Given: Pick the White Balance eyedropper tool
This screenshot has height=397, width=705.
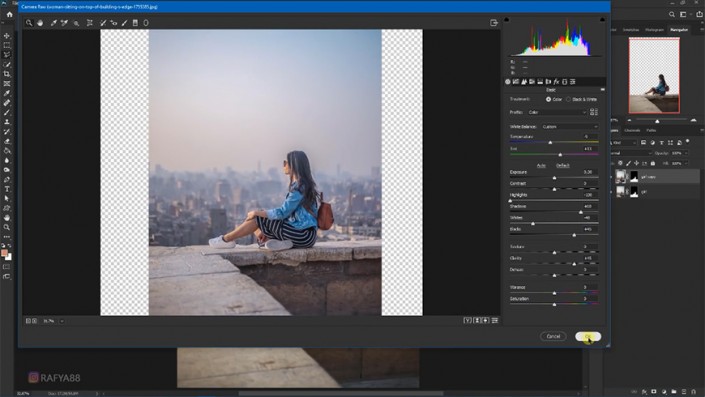Looking at the screenshot, I should (x=54, y=23).
